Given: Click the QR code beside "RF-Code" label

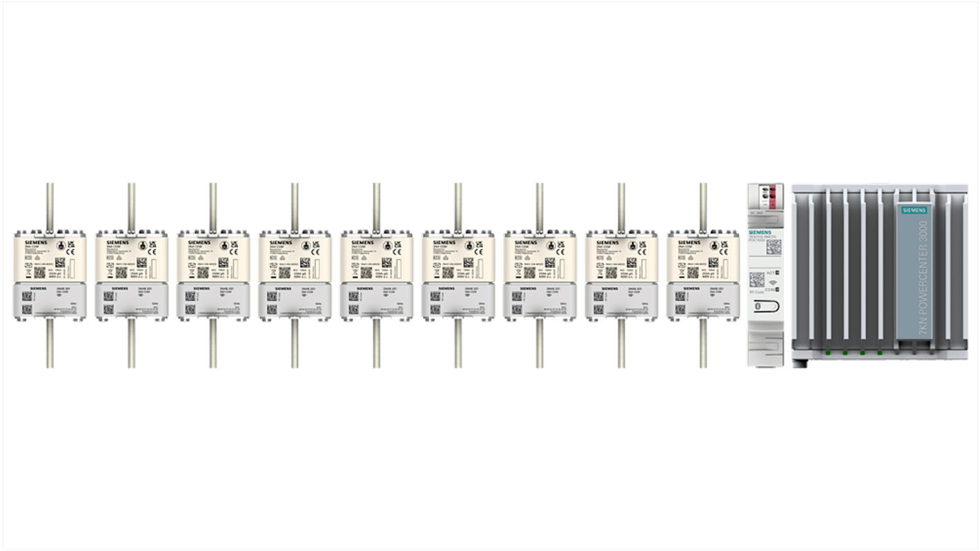Looking at the screenshot, I should [x=757, y=280].
